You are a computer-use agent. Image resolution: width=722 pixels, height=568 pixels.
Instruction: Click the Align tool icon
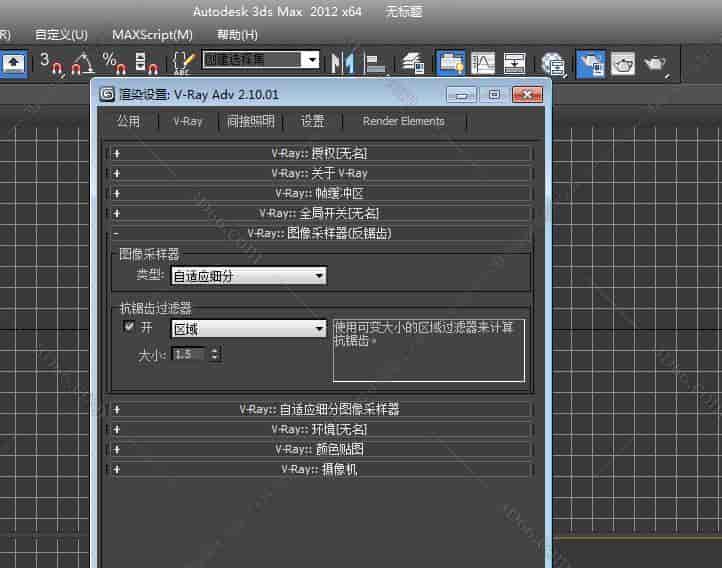coord(375,63)
